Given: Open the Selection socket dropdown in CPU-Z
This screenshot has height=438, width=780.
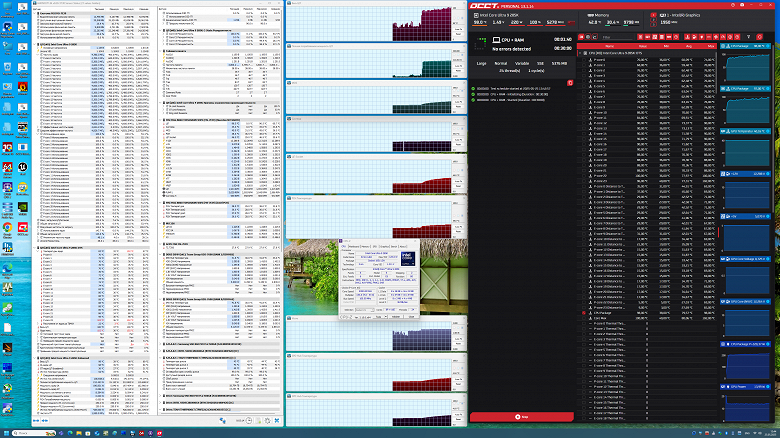Looking at the screenshot, I should coord(365,310).
